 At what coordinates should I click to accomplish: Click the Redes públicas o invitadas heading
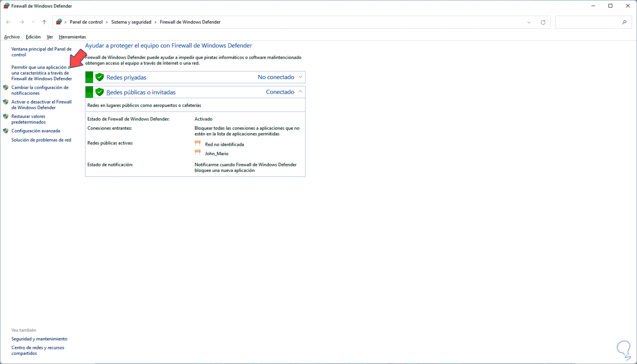[x=141, y=92]
